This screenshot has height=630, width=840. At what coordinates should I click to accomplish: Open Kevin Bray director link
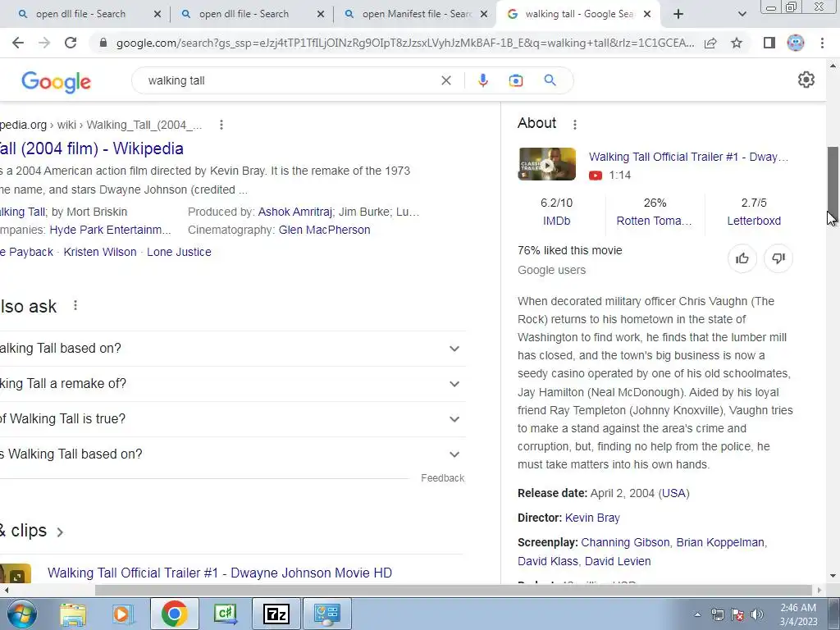(592, 518)
